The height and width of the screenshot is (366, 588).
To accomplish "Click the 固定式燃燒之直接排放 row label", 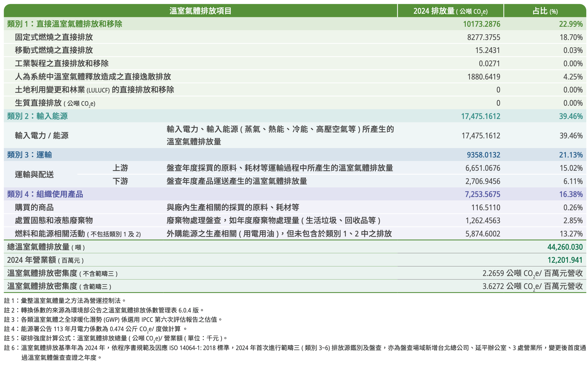I will pyautogui.click(x=54, y=37).
